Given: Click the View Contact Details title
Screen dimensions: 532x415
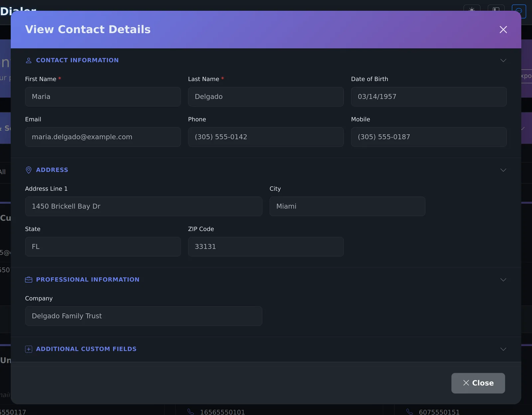Looking at the screenshot, I should pos(88,29).
